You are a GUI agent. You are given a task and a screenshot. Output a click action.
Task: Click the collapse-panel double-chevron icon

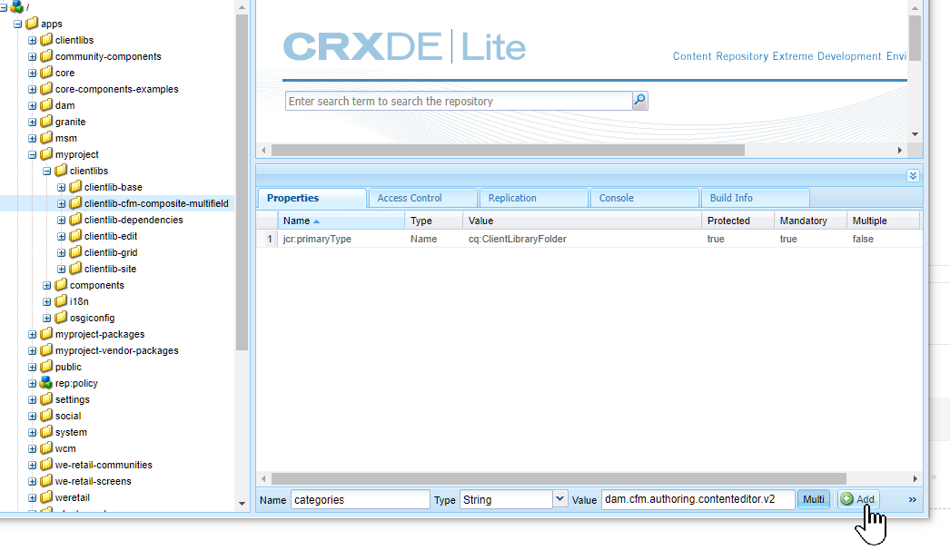click(913, 175)
